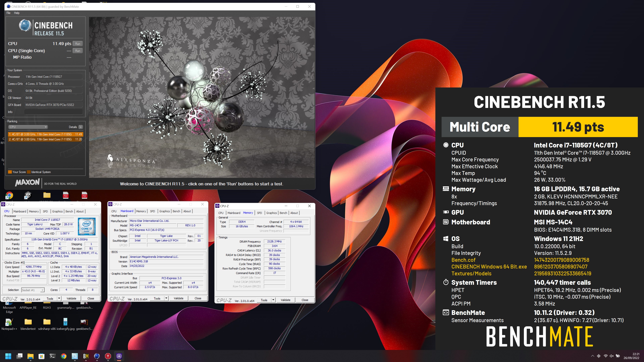Open the Graphics tab in the Mainboard CPU-Z window

(x=165, y=211)
